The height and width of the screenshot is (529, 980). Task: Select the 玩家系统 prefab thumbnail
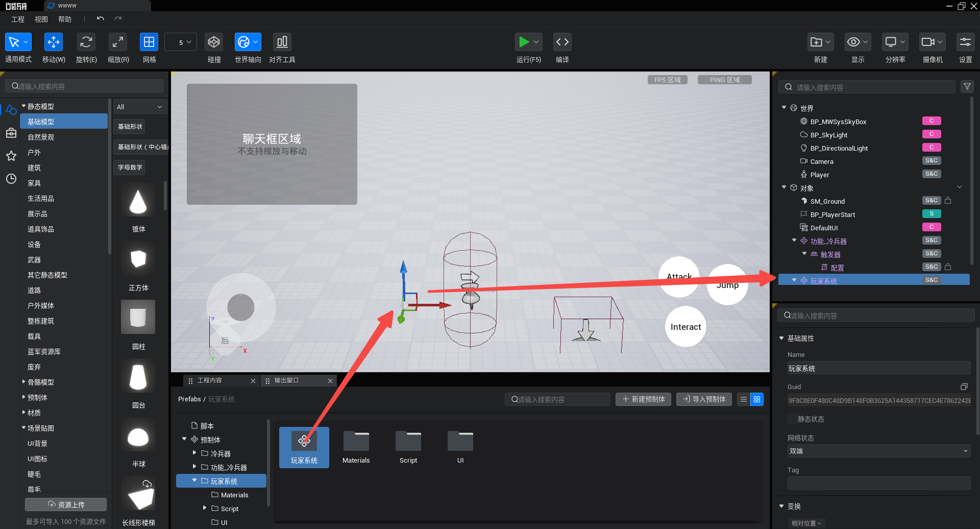(x=304, y=447)
